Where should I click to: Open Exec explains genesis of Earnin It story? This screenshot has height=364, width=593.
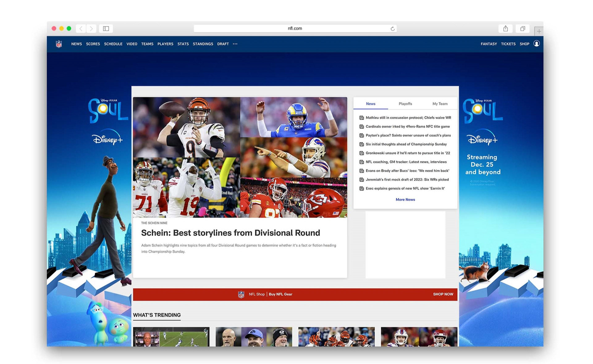coord(405,189)
